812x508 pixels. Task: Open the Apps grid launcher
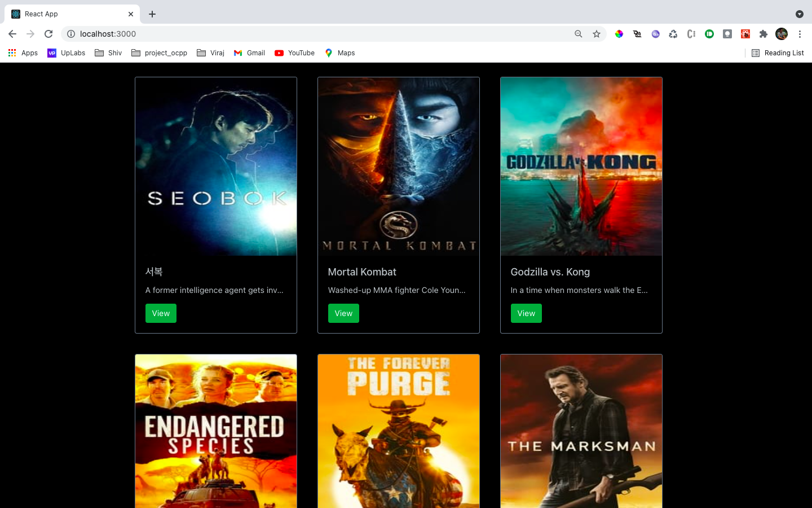point(12,52)
